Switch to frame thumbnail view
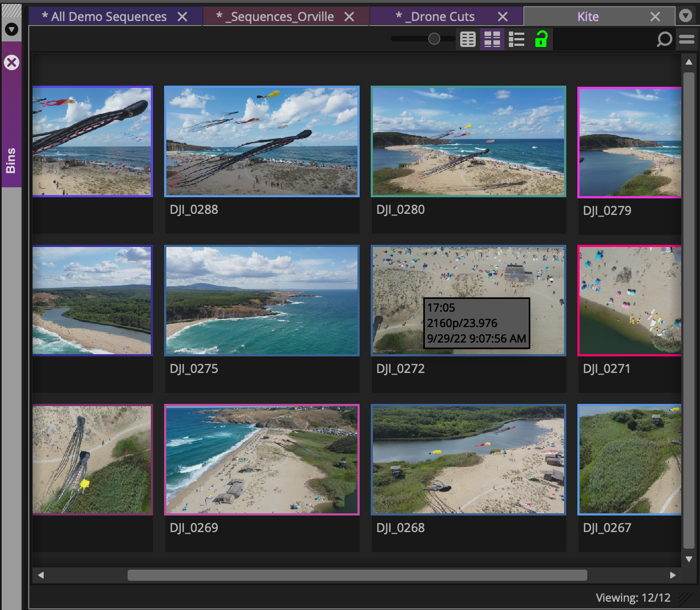 point(492,39)
